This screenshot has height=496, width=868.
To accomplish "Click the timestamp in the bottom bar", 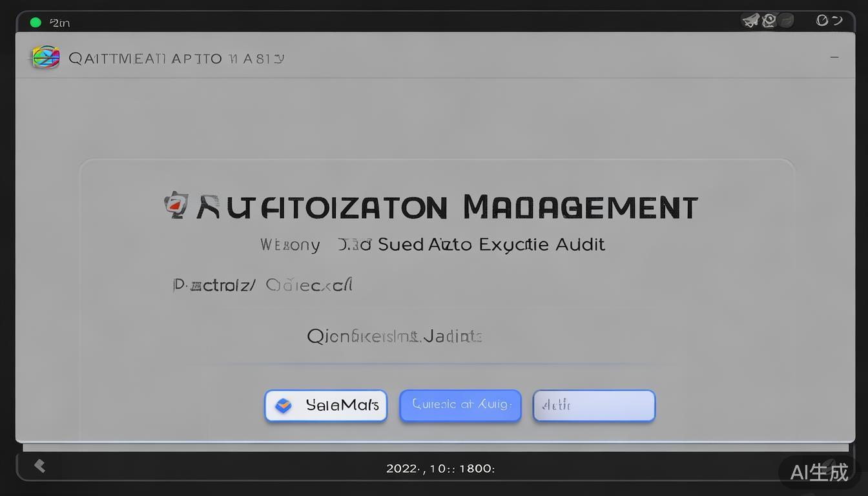I will point(440,469).
